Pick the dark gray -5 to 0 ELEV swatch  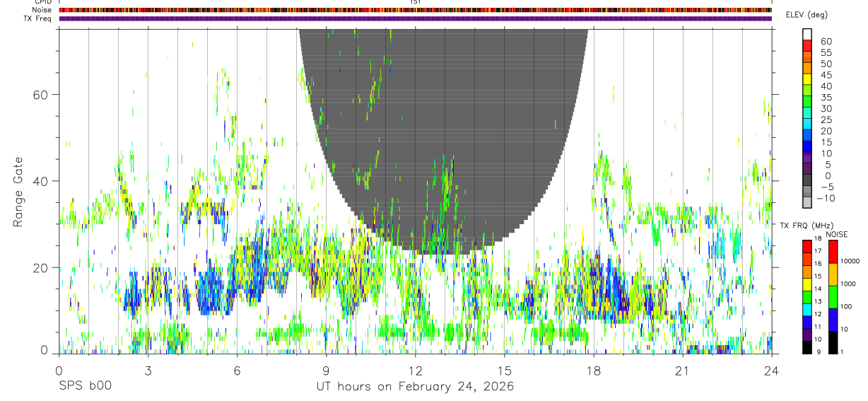[x=808, y=181]
